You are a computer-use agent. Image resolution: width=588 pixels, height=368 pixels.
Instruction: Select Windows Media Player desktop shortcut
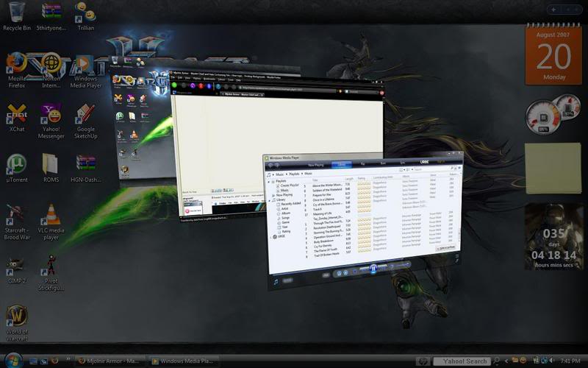(85, 71)
